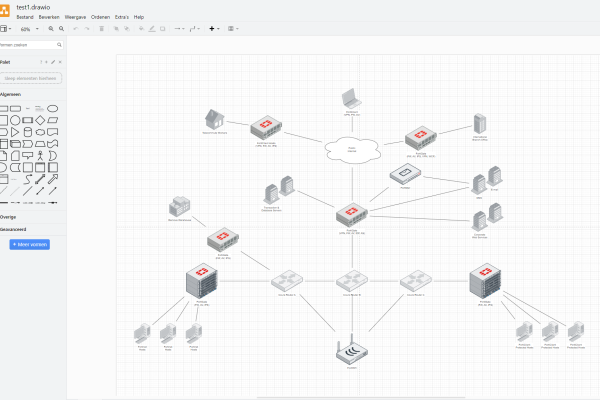Click the delete trash icon in toolbar
600x400 pixels.
[x=102, y=29]
